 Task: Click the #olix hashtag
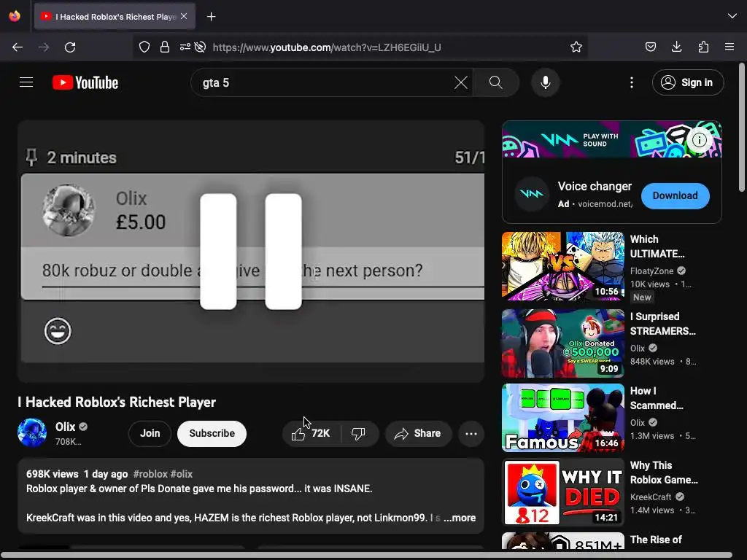point(182,474)
